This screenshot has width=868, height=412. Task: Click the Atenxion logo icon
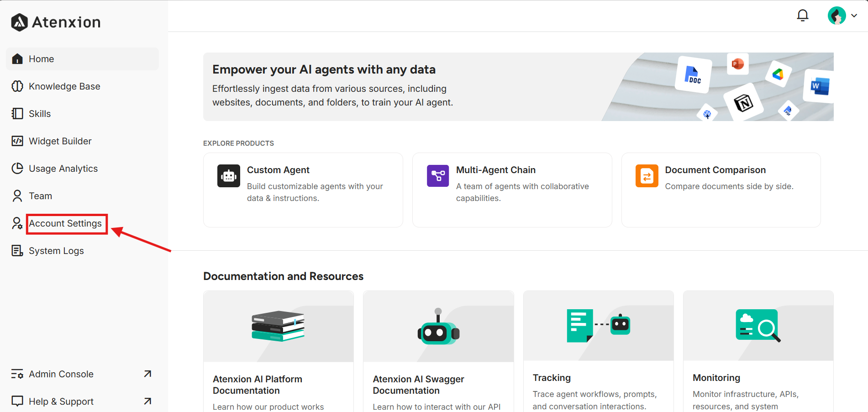pos(20,22)
